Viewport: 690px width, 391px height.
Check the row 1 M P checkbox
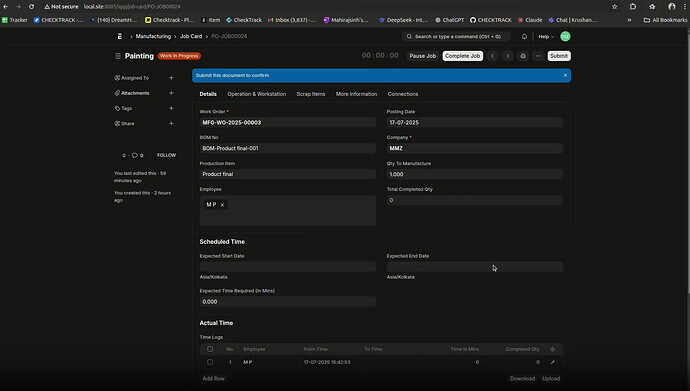pos(210,362)
